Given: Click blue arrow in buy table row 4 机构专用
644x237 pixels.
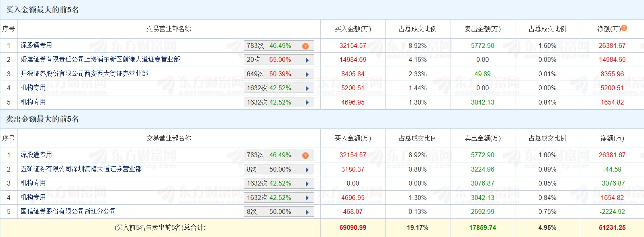Looking at the screenshot, I should (307, 89).
